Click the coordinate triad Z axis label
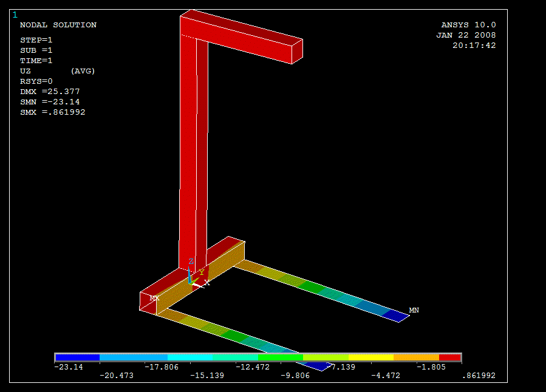546x392 pixels. [191, 261]
